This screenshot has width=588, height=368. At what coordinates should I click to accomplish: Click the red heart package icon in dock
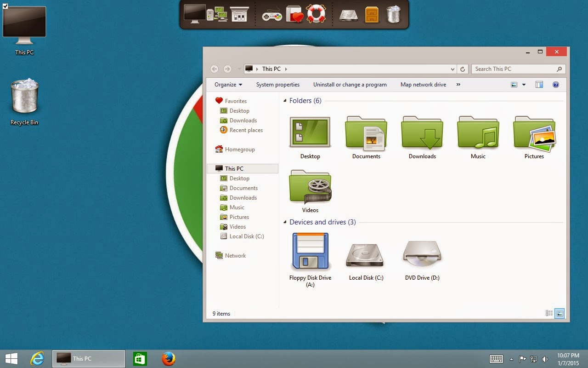pos(294,14)
